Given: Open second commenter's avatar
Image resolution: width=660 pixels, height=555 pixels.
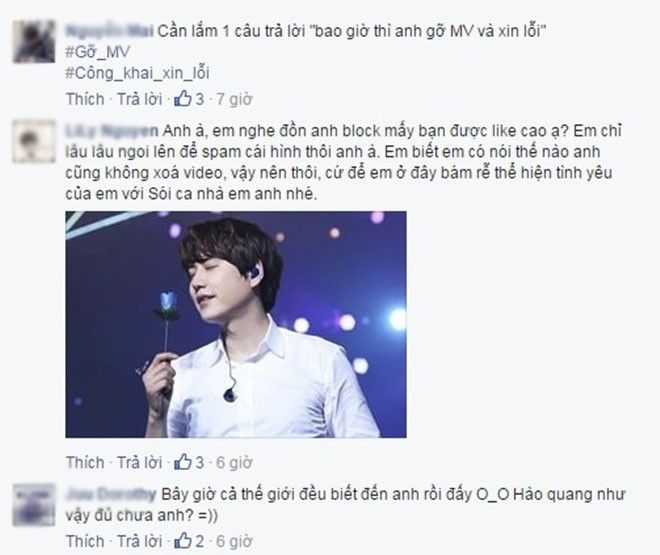Looking at the screenshot, I should pyautogui.click(x=34, y=141).
